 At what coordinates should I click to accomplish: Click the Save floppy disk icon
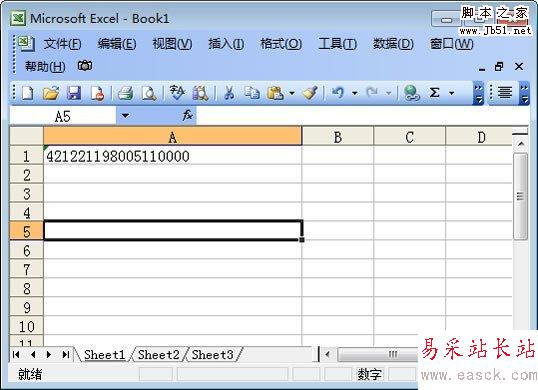tap(74, 93)
